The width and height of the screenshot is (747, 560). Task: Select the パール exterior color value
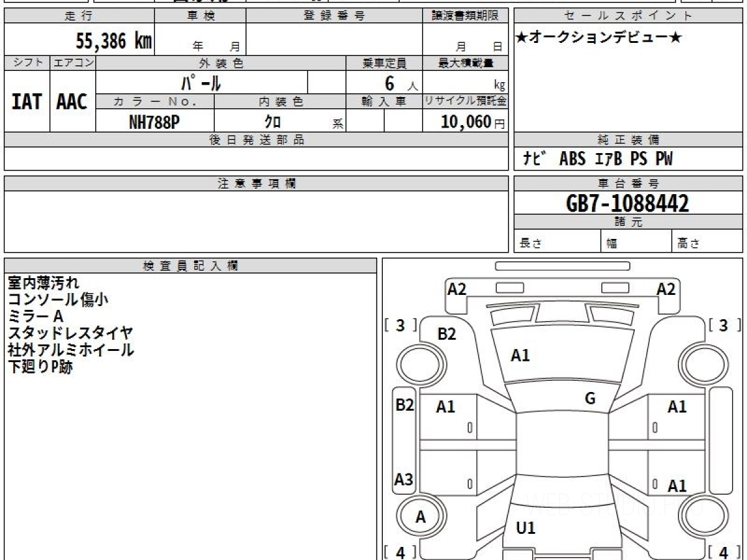(202, 82)
